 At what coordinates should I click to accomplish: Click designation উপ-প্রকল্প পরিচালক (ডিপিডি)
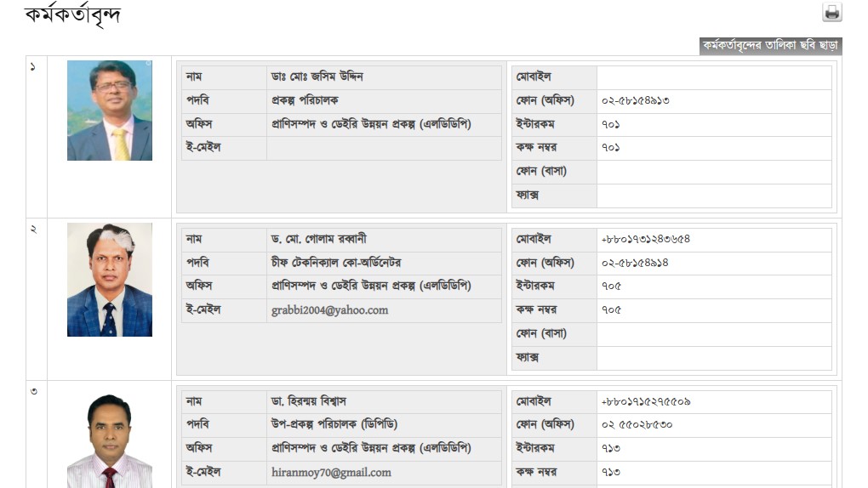click(334, 424)
